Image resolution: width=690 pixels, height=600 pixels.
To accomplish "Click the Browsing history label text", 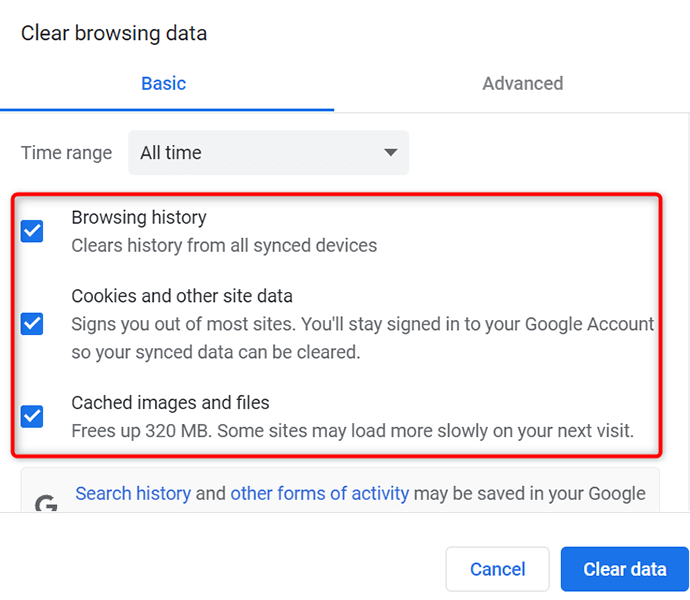I will pos(139,217).
